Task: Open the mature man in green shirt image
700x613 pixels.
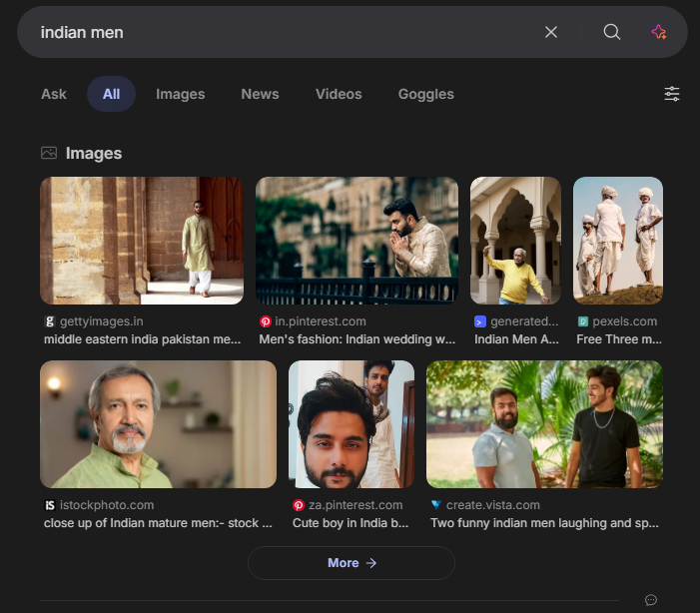Action: [x=158, y=424]
